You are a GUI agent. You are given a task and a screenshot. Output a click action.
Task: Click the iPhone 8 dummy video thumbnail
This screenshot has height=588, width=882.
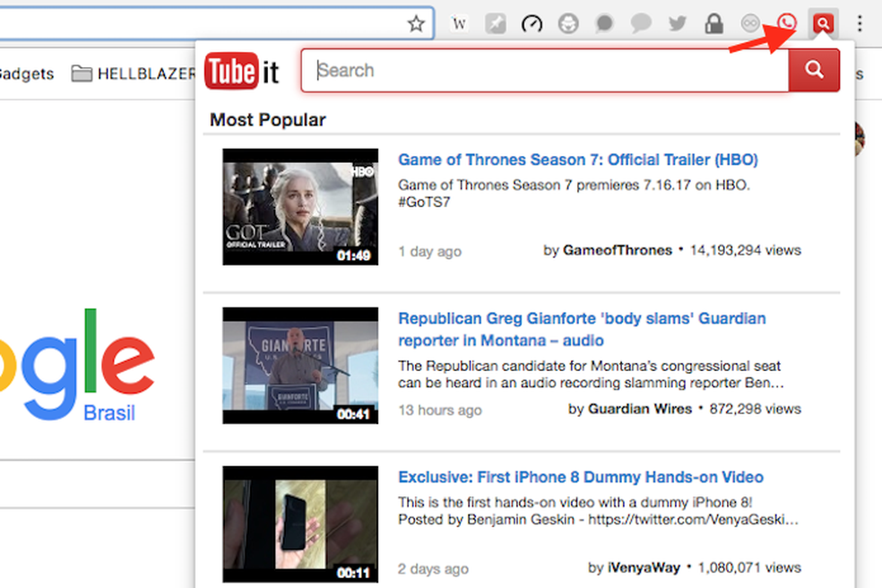[x=300, y=523]
